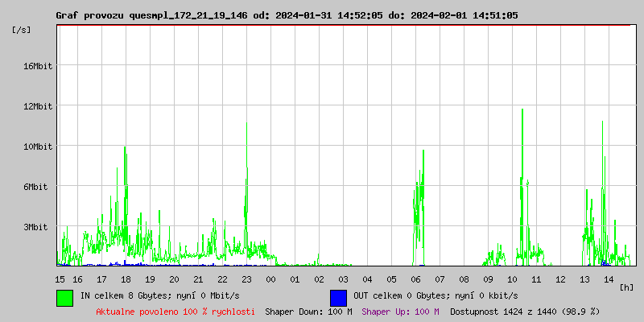Click the purple 'Shaper Up: 100 M' label
Viewport: 644px width, 322px height.
pyautogui.click(x=400, y=312)
